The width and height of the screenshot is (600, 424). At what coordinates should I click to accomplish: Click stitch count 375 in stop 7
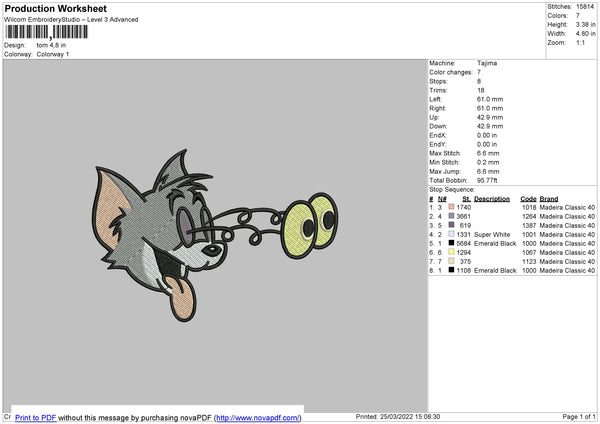[x=465, y=261]
